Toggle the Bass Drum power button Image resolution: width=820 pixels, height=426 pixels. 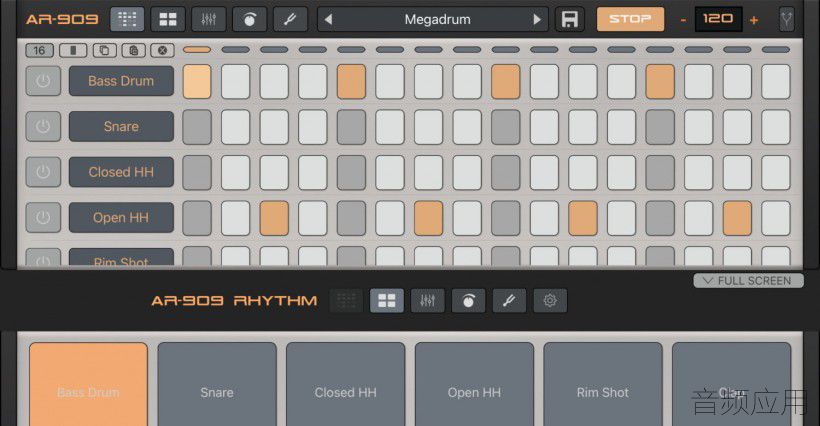click(43, 81)
